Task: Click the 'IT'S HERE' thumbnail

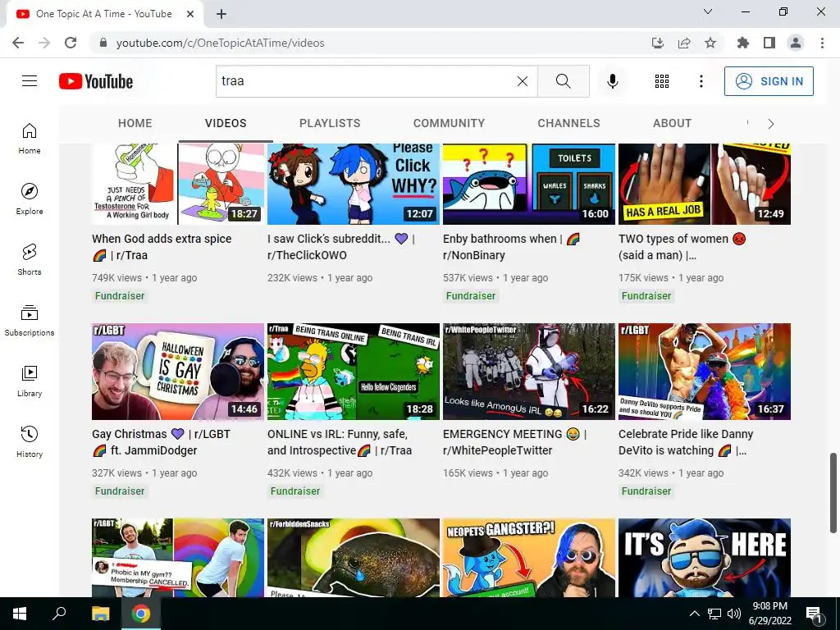Action: (705, 557)
